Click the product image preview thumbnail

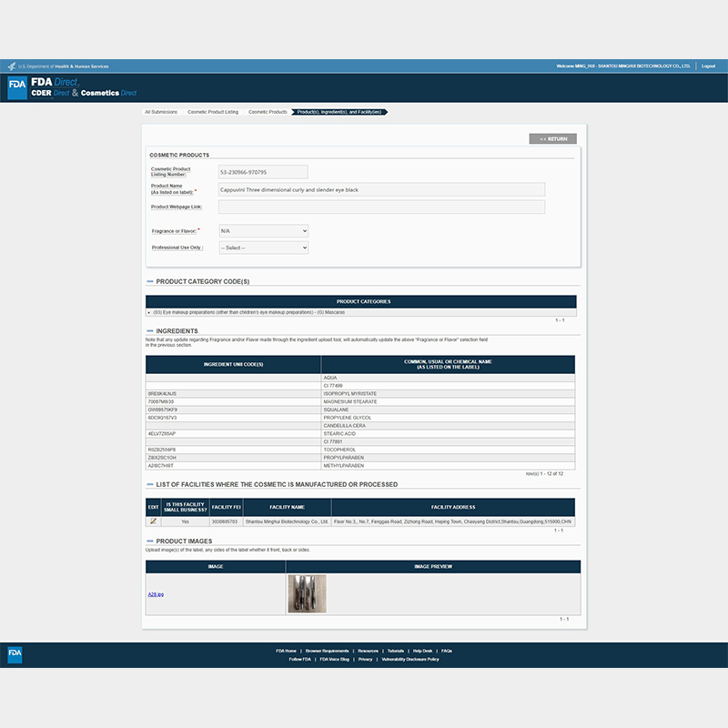click(x=307, y=593)
